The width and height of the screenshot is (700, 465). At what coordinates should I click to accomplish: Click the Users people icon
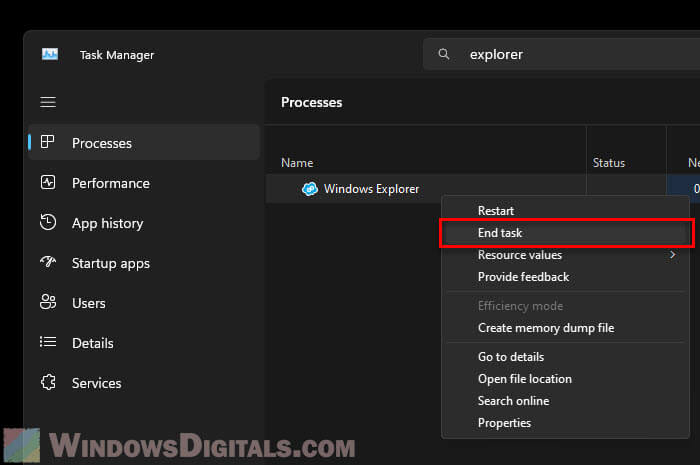(48, 302)
